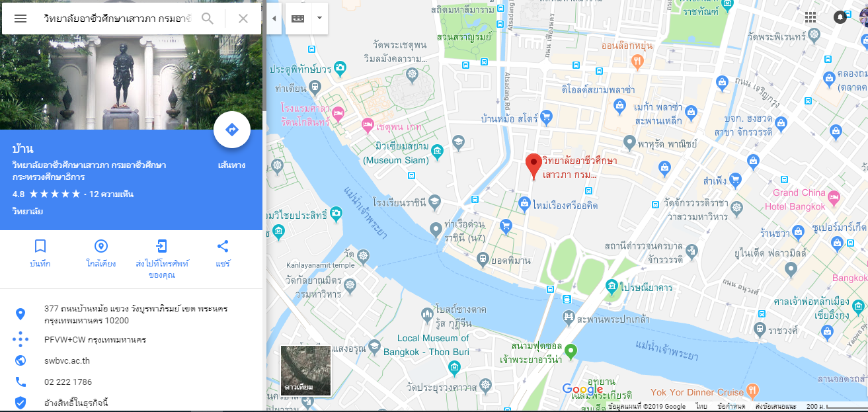868x412 pixels.
Task: Toggle the on-screen keyboard input tool
Action: 297,19
